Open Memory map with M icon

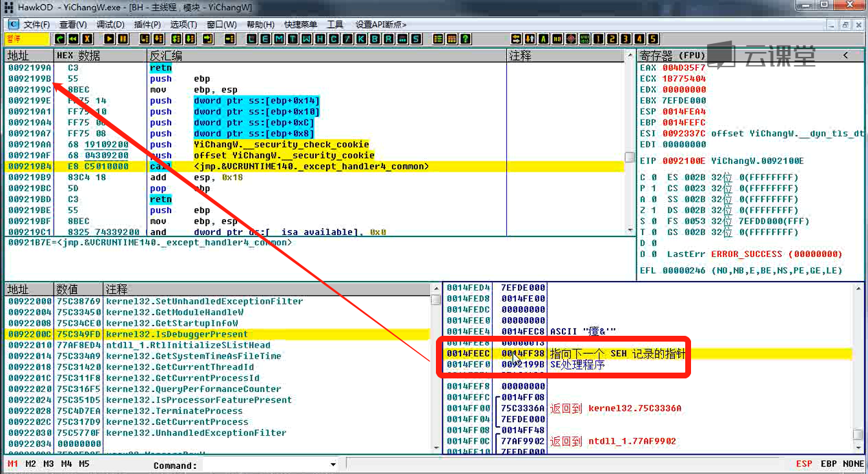[279, 39]
